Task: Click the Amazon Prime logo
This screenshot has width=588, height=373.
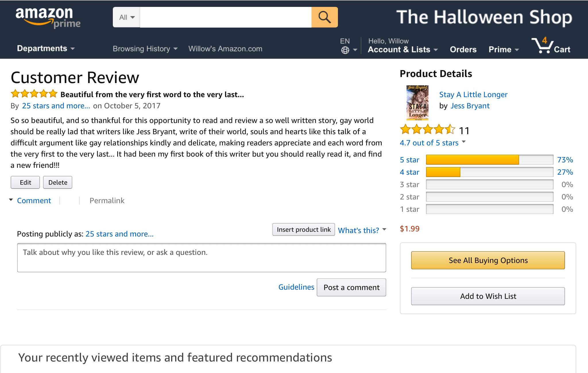Action: (48, 18)
